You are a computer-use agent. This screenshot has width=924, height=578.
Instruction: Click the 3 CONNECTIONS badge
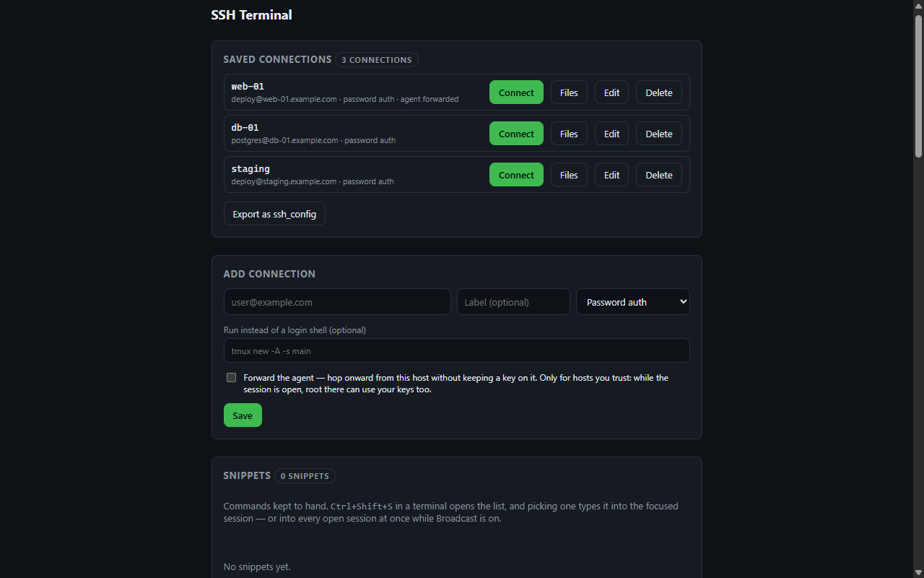click(377, 60)
